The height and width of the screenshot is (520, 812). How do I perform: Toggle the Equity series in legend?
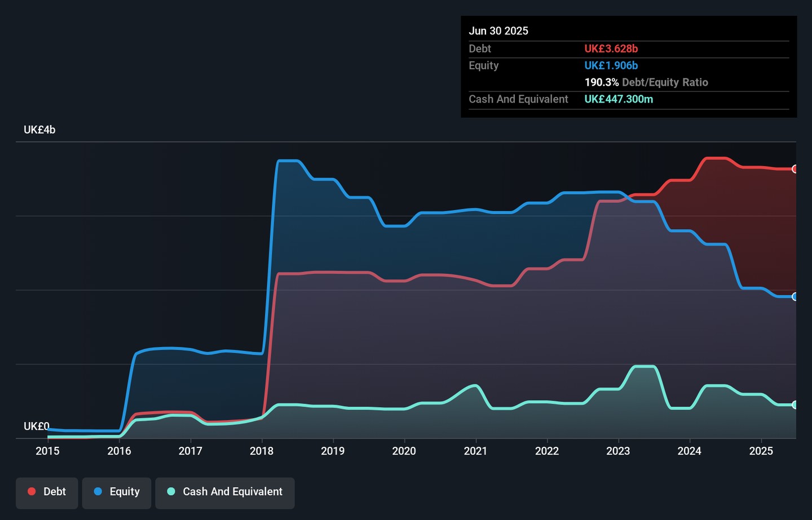pos(117,492)
